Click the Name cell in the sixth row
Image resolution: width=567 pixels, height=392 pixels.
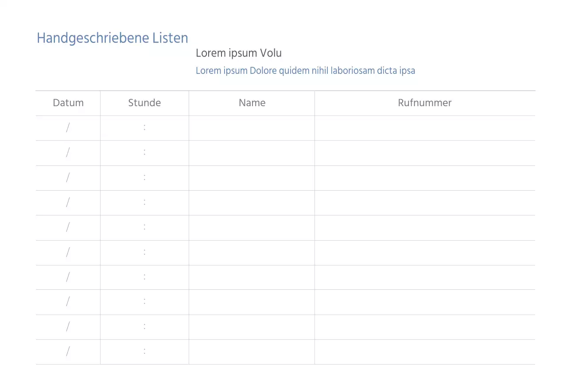point(252,253)
